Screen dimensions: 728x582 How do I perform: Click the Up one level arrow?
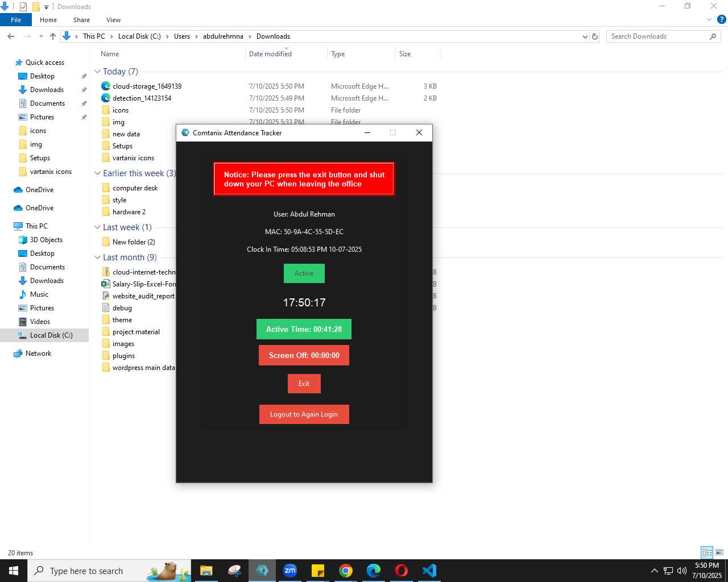coord(53,36)
